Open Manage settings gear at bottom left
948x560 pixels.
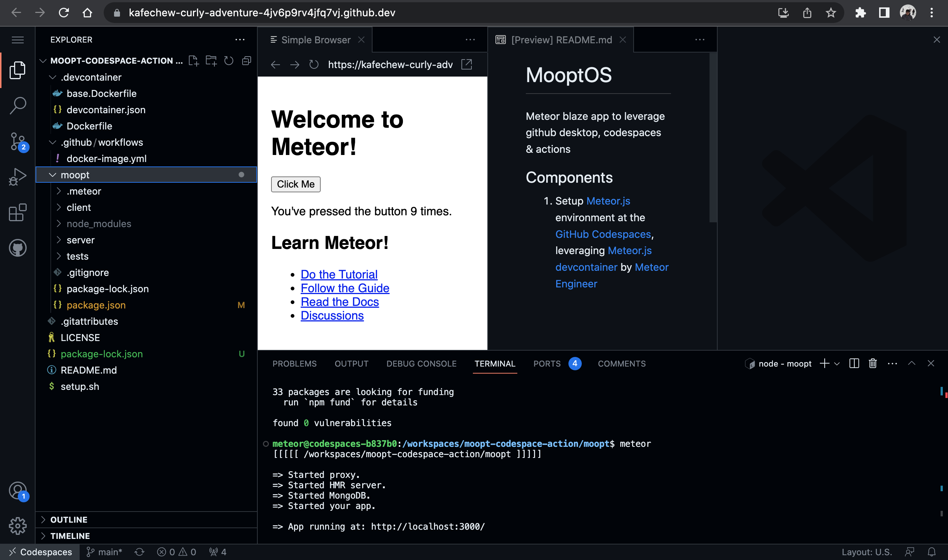(x=17, y=526)
